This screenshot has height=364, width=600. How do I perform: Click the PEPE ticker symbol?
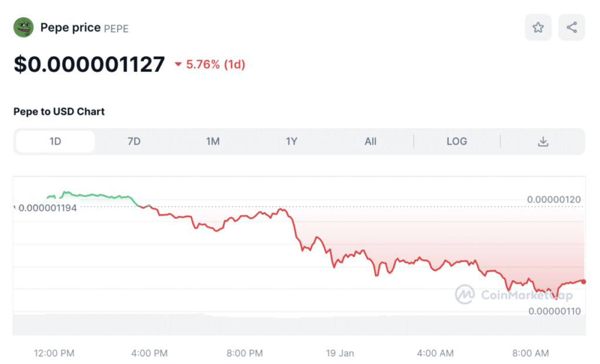pyautogui.click(x=116, y=28)
